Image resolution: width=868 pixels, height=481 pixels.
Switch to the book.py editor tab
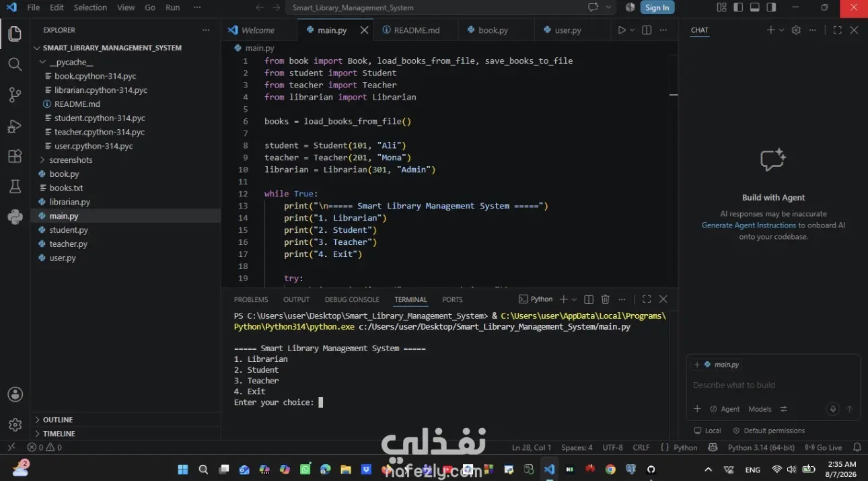493,30
